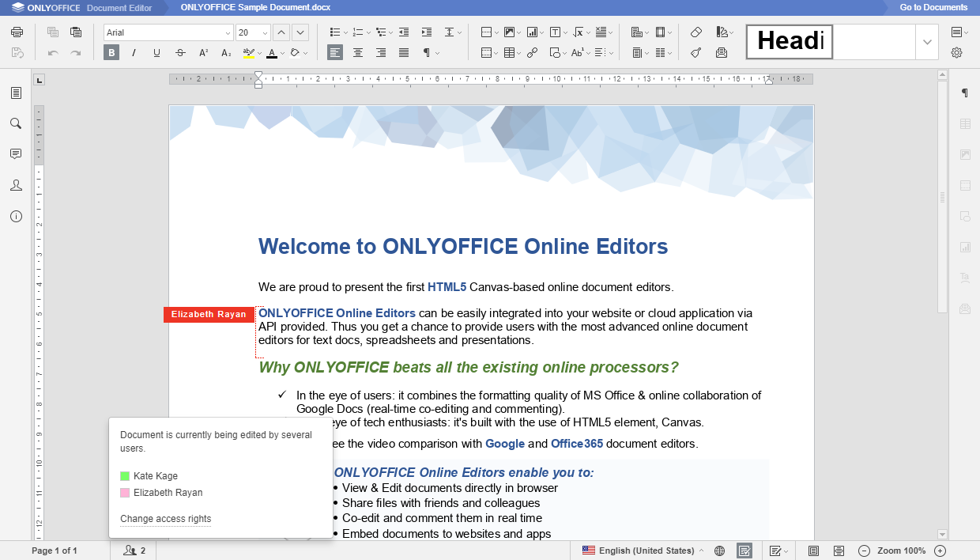Insert an equation
Image resolution: width=980 pixels, height=560 pixels.
tap(578, 32)
